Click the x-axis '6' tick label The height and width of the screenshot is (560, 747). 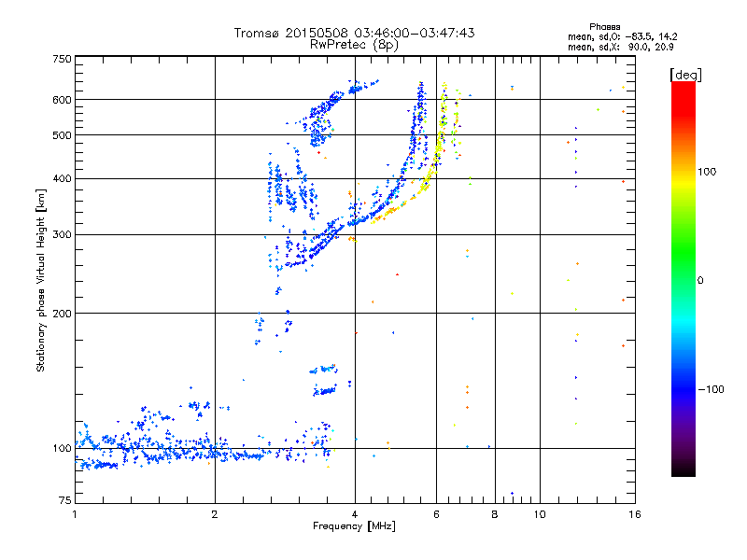pyautogui.click(x=436, y=514)
